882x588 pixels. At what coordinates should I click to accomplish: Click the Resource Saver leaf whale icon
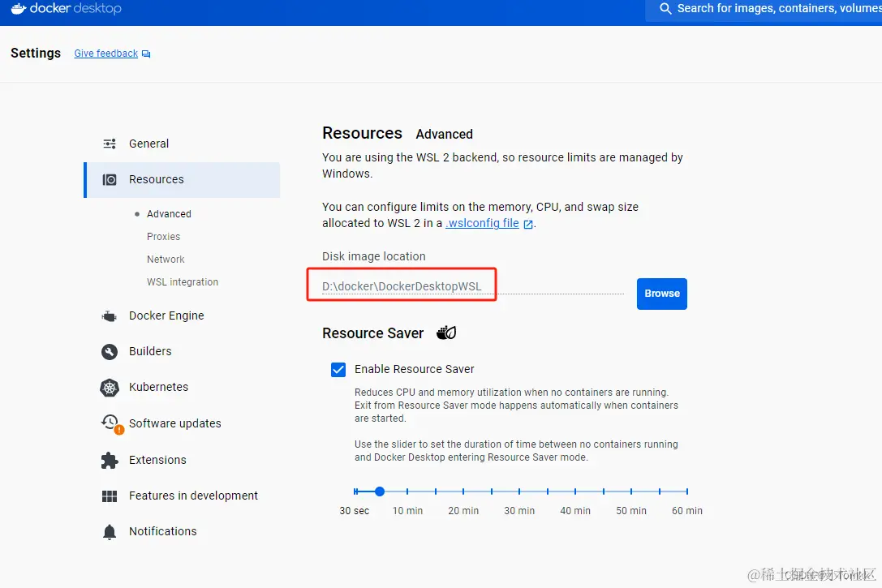click(x=446, y=333)
